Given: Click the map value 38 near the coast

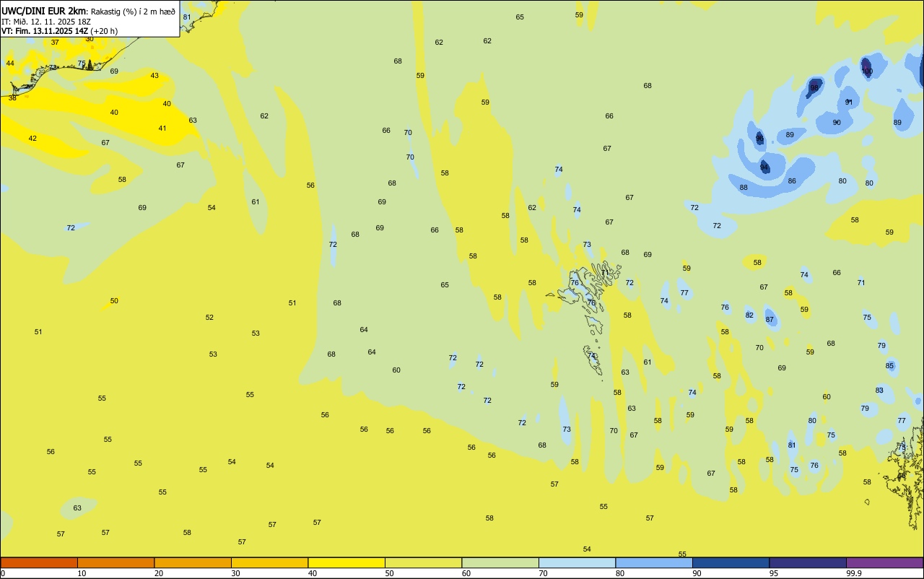Looking at the screenshot, I should coord(12,97).
